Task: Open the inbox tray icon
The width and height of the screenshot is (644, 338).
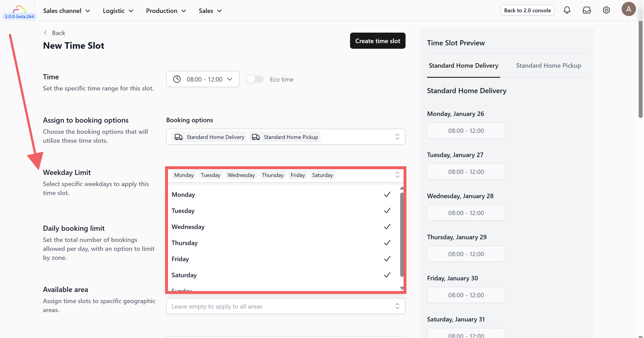Action: [x=586, y=10]
